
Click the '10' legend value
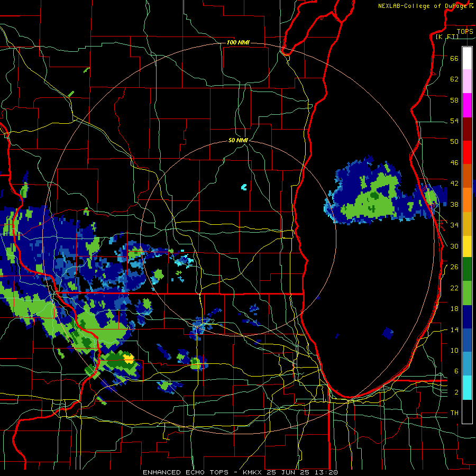(x=454, y=350)
